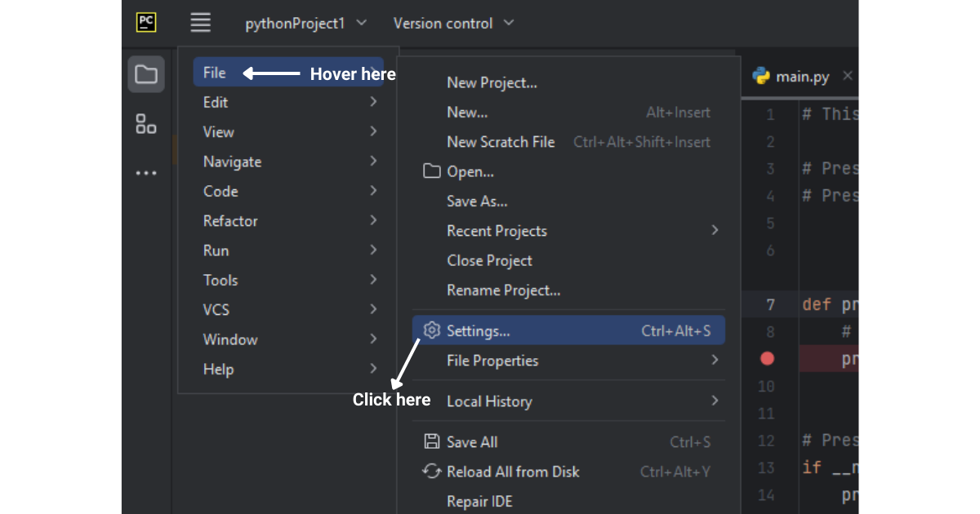The height and width of the screenshot is (514, 980).
Task: Open the Structure tool window icon
Action: 146,124
